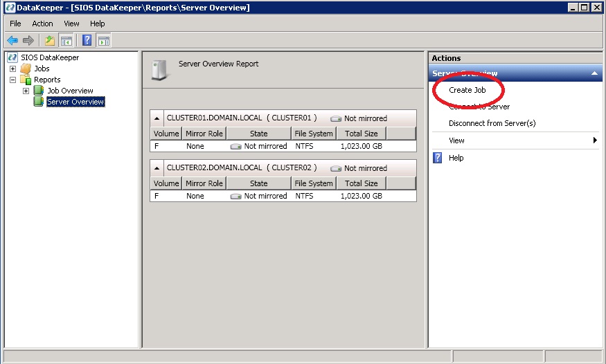Open the View submenu arrow in Actions
606x364 pixels.
point(595,140)
